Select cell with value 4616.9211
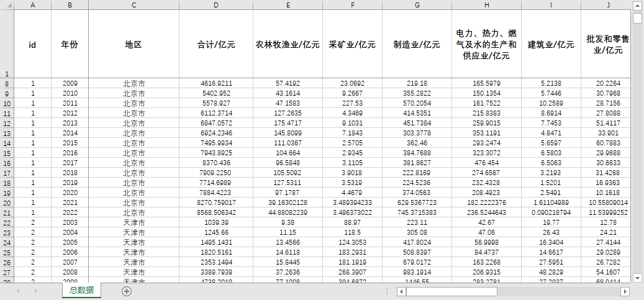644x300 pixels. pos(216,83)
